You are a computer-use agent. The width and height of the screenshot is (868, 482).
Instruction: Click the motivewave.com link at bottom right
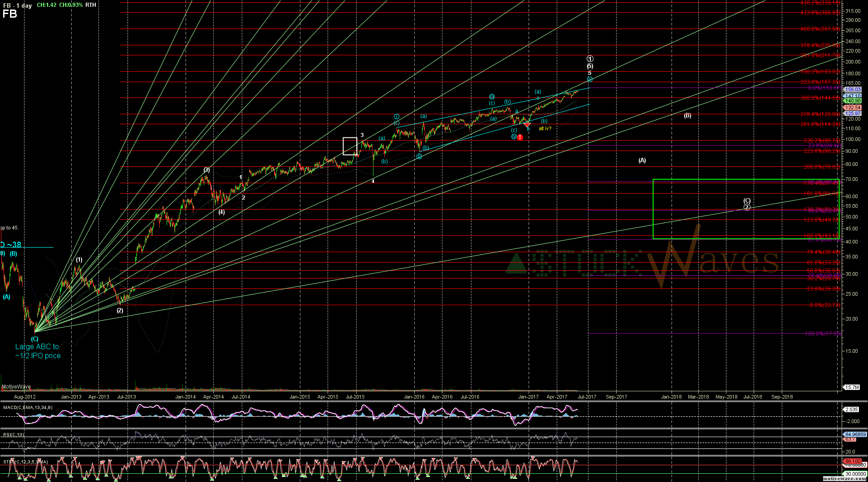coord(845,479)
